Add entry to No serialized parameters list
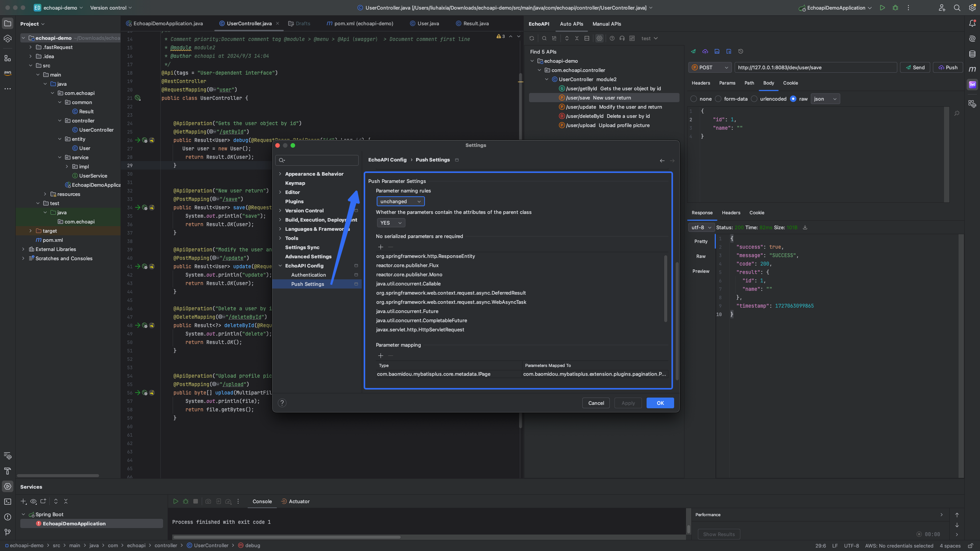 (x=381, y=247)
